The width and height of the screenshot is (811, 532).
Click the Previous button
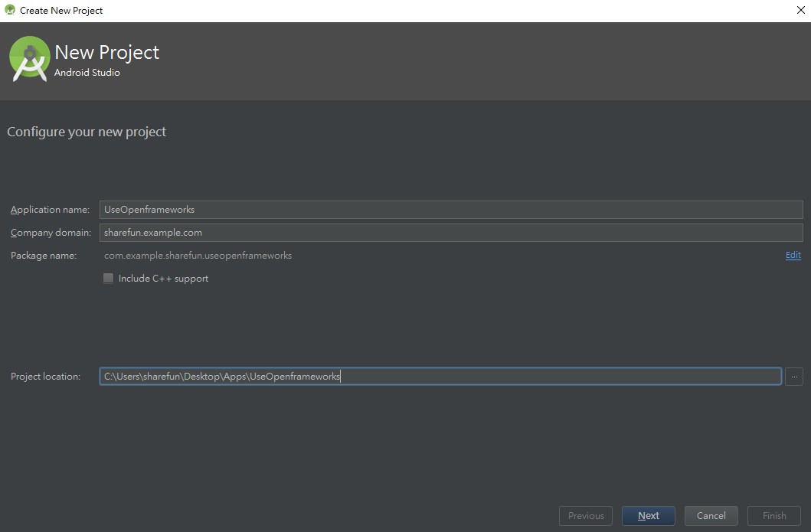(586, 516)
